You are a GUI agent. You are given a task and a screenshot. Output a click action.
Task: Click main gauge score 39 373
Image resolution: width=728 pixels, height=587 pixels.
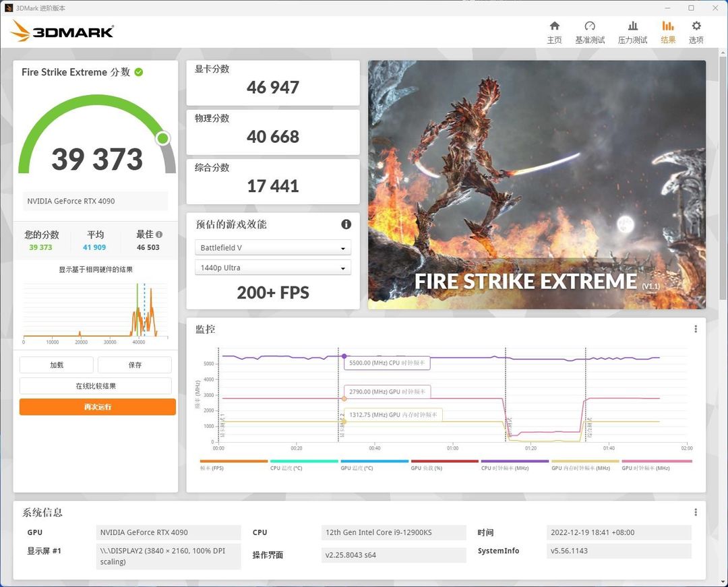(x=97, y=158)
